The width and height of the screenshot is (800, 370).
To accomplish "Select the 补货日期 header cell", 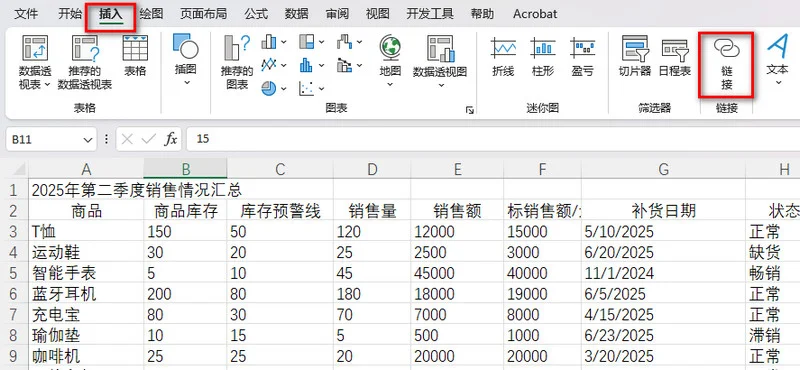I will (663, 211).
